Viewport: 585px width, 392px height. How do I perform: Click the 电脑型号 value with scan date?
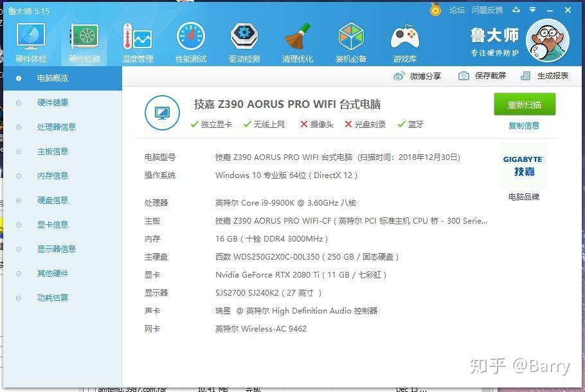click(x=337, y=157)
